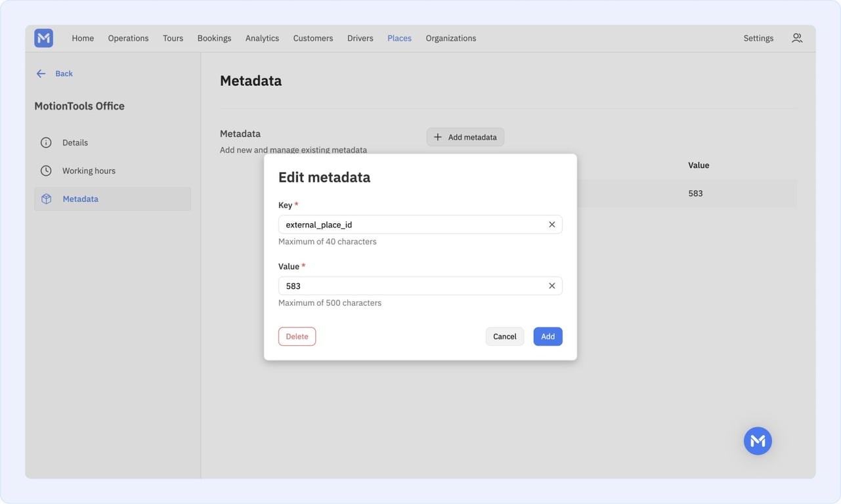841x504 pixels.
Task: Open the Analytics menu
Action: point(262,38)
